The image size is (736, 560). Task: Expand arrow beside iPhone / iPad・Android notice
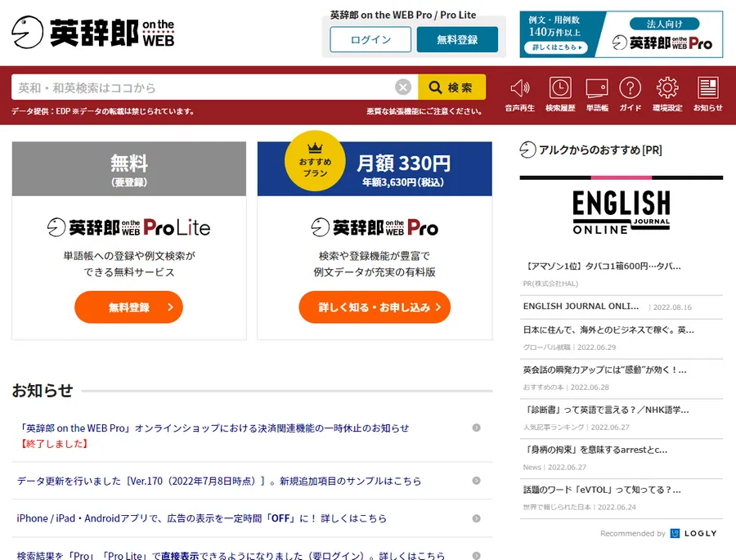[x=476, y=518]
